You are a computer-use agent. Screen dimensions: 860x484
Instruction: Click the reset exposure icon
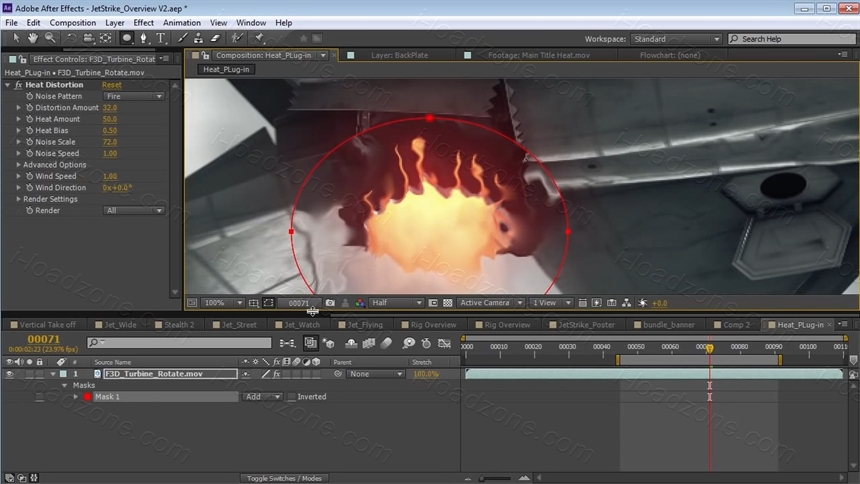pyautogui.click(x=642, y=302)
